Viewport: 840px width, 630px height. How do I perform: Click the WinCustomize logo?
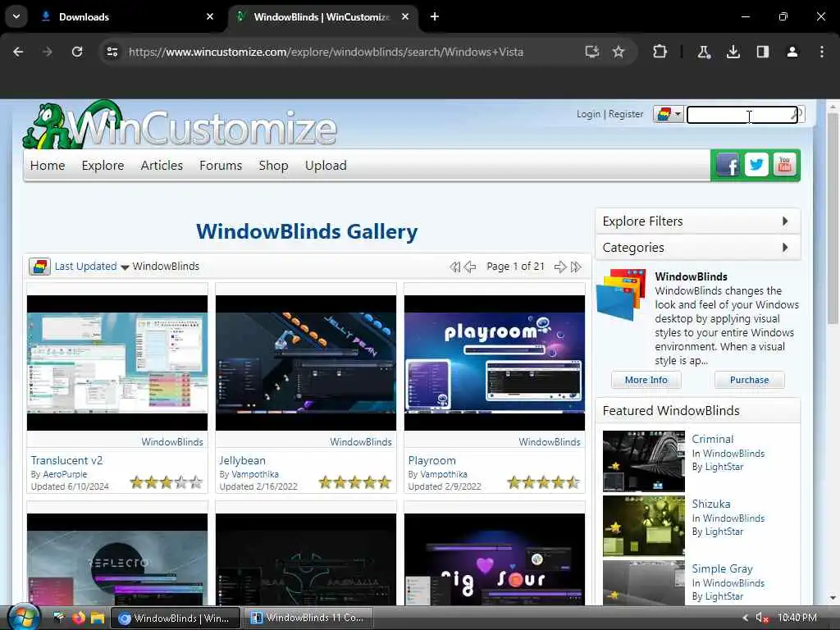[x=180, y=126]
